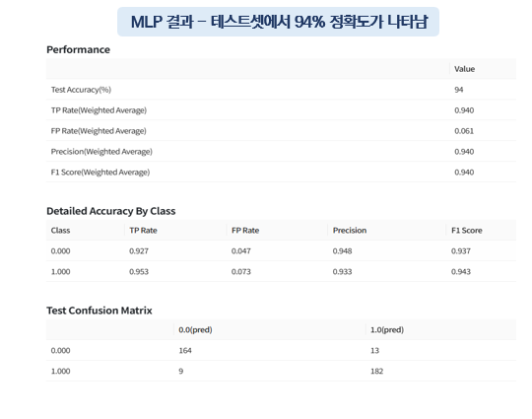This screenshot has height=419, width=532.
Task: Click confusion matrix value 9
Action: click(181, 371)
